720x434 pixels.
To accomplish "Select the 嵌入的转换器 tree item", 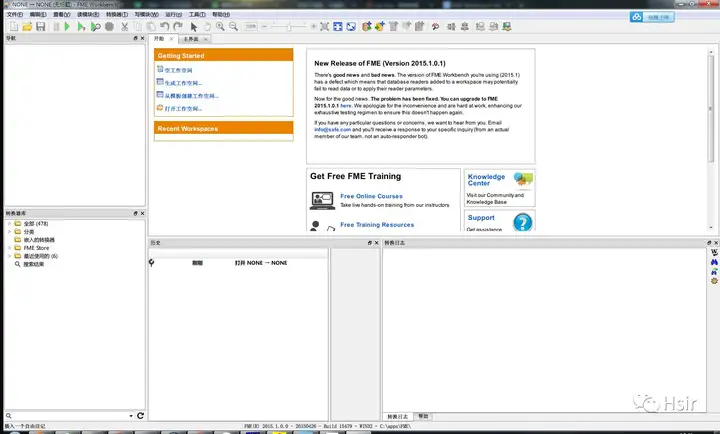I will coord(39,240).
